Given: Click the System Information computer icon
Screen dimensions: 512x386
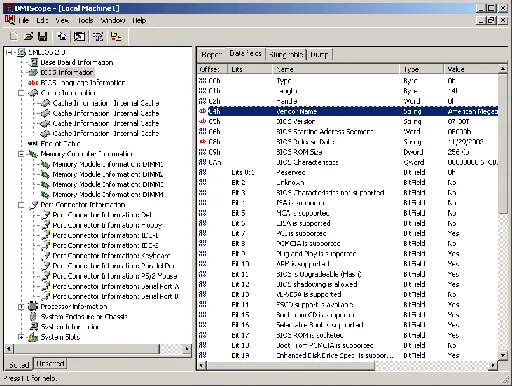Looking at the screenshot, I should 33,326.
